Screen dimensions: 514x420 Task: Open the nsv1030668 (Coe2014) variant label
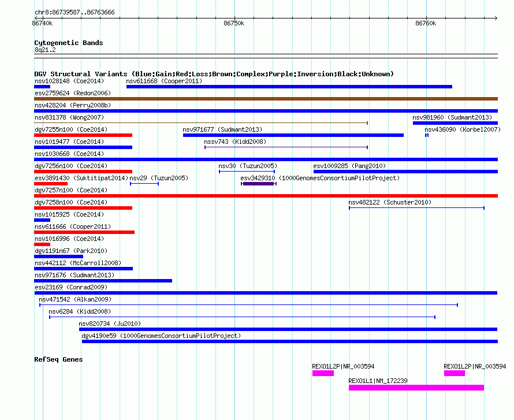(69, 154)
